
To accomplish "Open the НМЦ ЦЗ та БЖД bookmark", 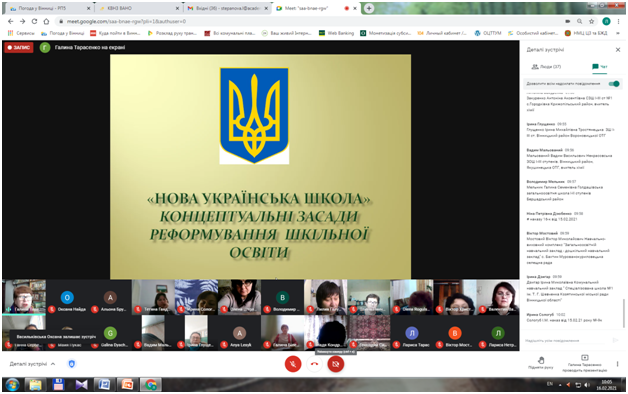I will (586, 33).
